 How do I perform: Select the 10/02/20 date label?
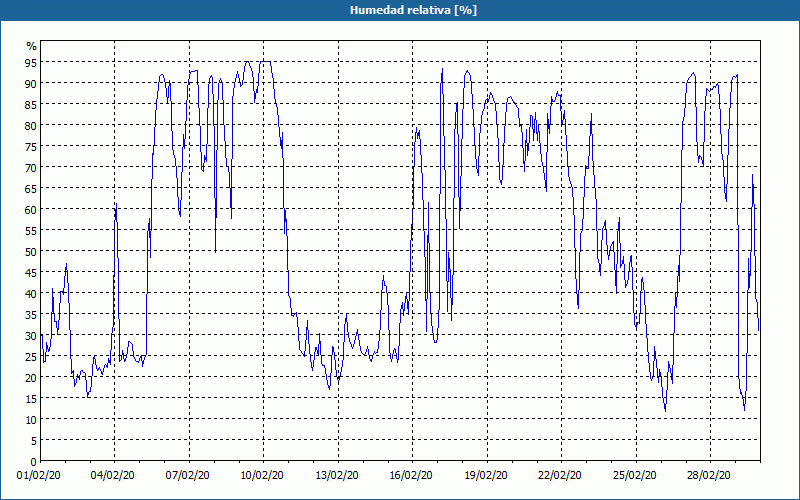tap(262, 475)
